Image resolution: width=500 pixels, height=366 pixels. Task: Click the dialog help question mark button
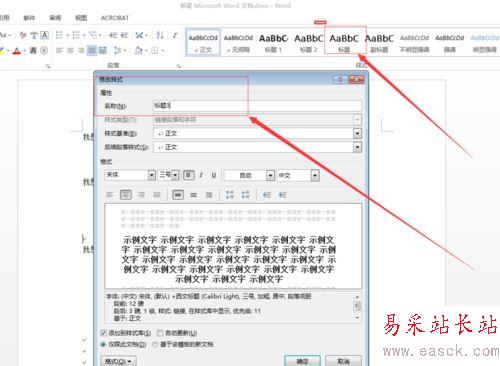(x=340, y=79)
